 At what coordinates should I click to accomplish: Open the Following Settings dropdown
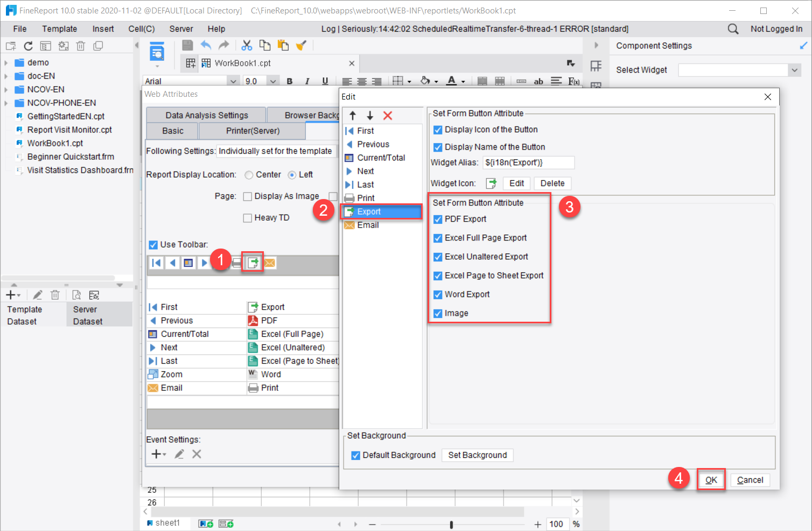click(x=276, y=151)
